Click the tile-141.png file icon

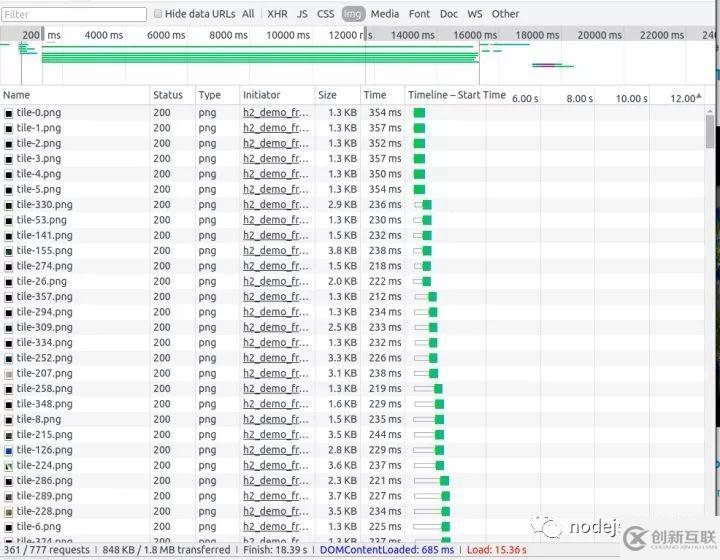tap(9, 236)
